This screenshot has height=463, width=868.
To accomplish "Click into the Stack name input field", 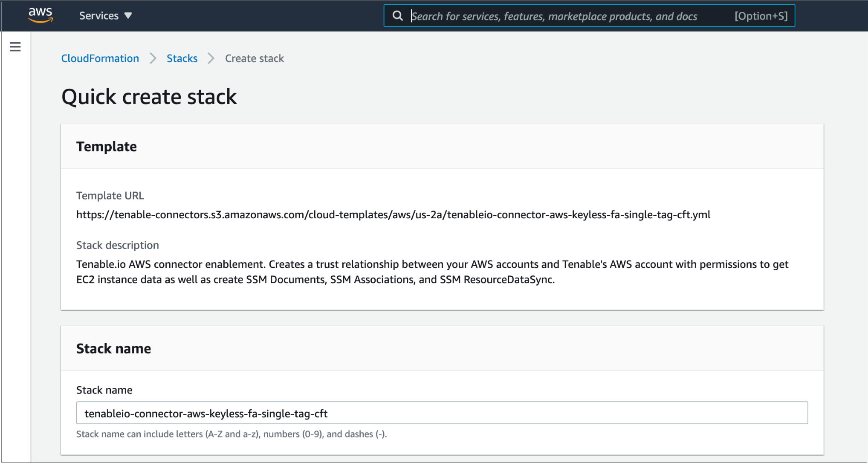I will click(442, 413).
